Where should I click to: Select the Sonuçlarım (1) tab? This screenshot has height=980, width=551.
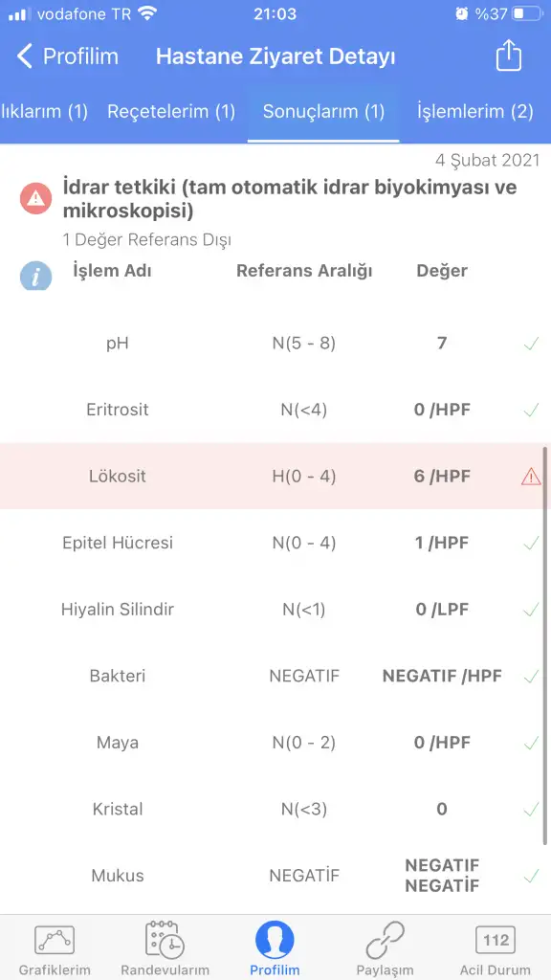click(323, 112)
